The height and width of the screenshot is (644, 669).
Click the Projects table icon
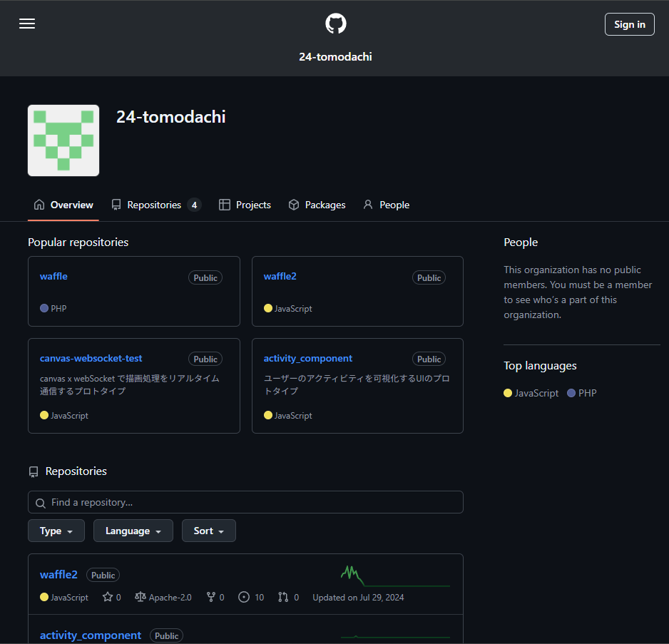(225, 205)
